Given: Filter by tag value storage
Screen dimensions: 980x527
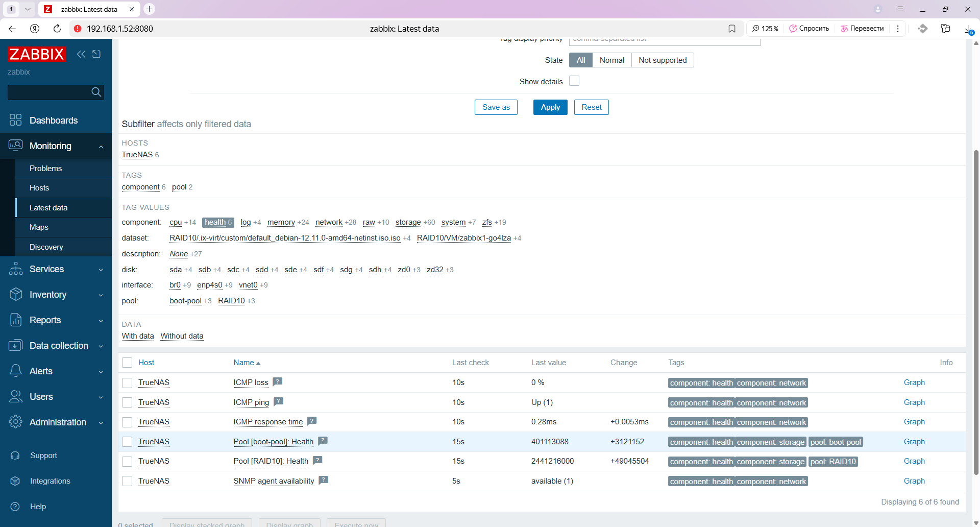Looking at the screenshot, I should click(x=408, y=222).
